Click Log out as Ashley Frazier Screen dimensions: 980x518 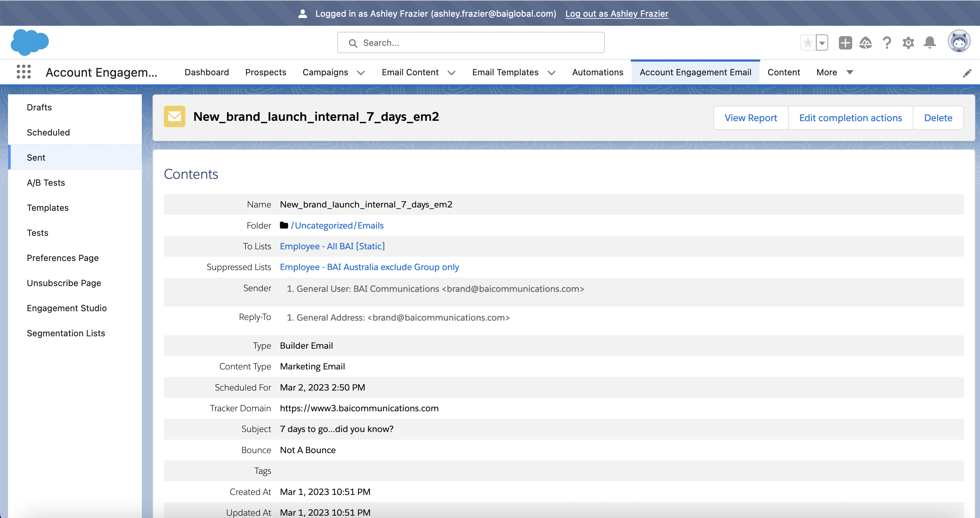pos(617,14)
